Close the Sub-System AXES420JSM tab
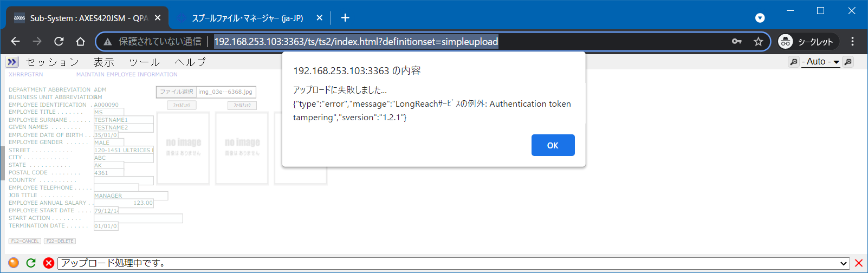This screenshot has height=273, width=868. click(x=158, y=18)
